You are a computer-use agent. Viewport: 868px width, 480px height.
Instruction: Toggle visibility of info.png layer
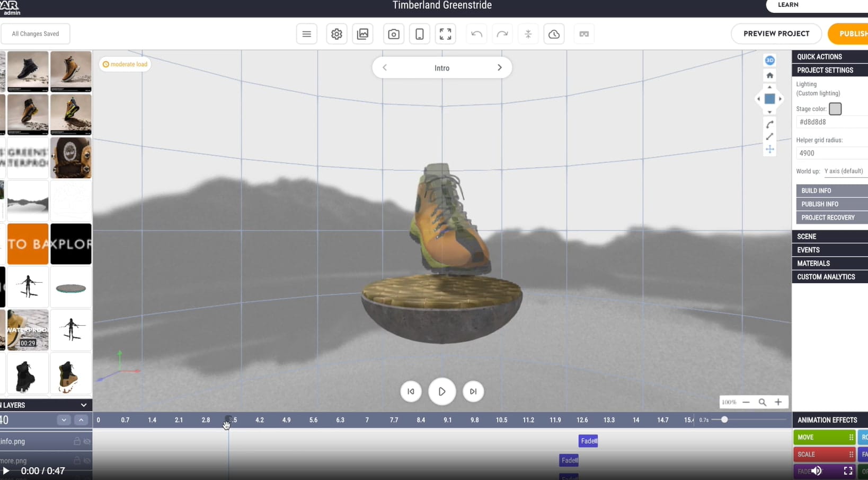click(x=87, y=441)
